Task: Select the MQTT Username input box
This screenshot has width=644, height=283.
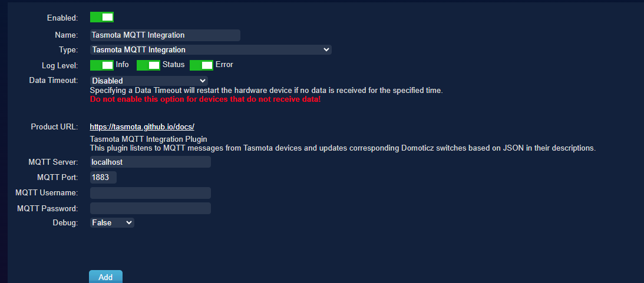Action: tap(150, 193)
